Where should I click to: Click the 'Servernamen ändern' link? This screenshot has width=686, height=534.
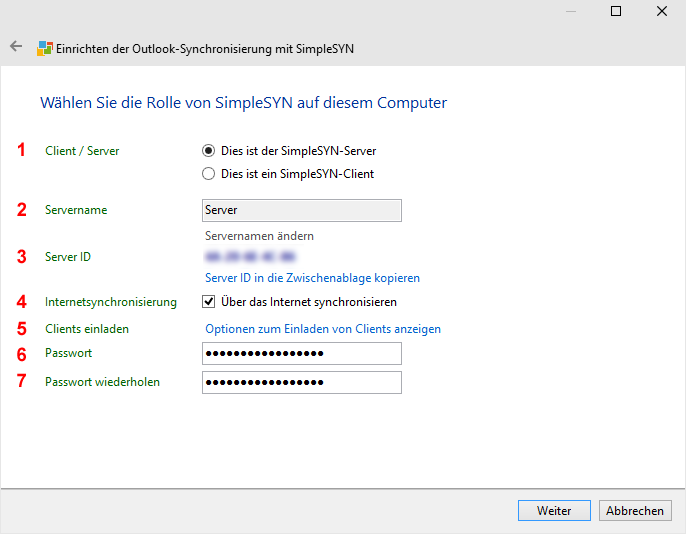point(259,236)
